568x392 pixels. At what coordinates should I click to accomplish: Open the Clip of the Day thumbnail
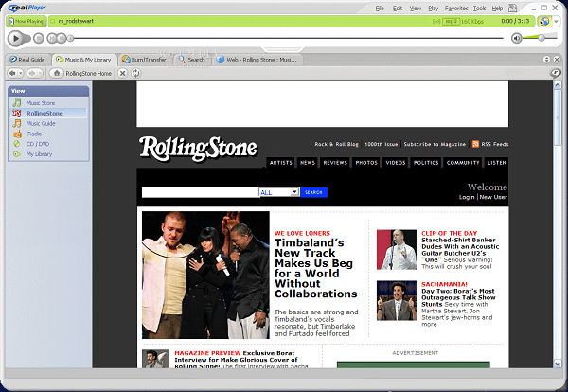pos(397,250)
